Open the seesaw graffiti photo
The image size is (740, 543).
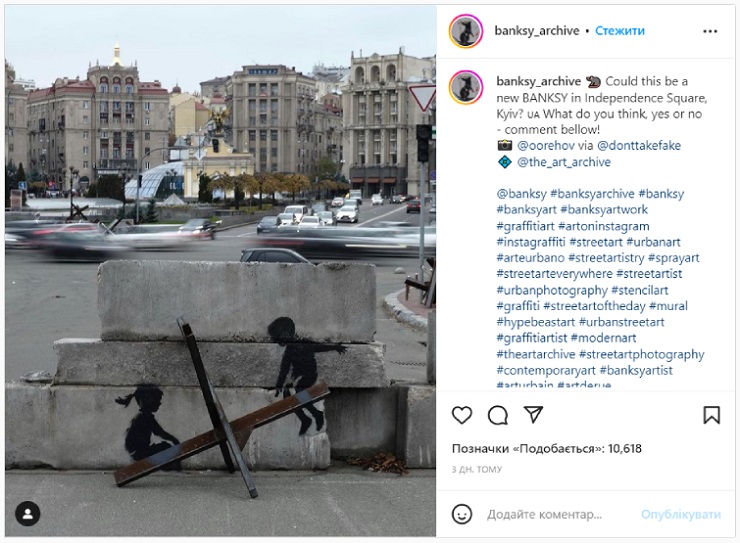coord(220,270)
